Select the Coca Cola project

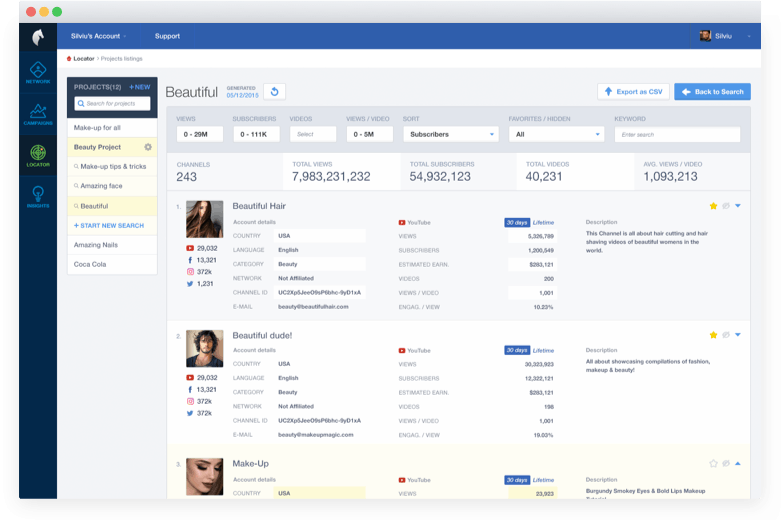[112, 264]
